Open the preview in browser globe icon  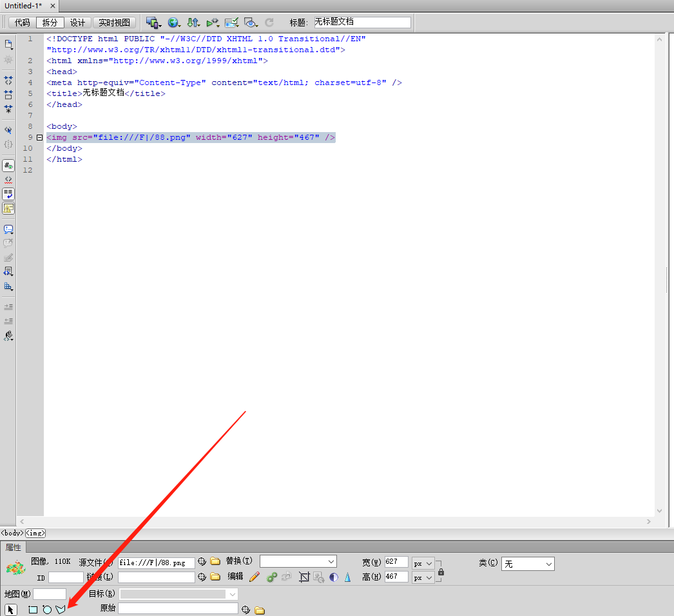tap(174, 23)
